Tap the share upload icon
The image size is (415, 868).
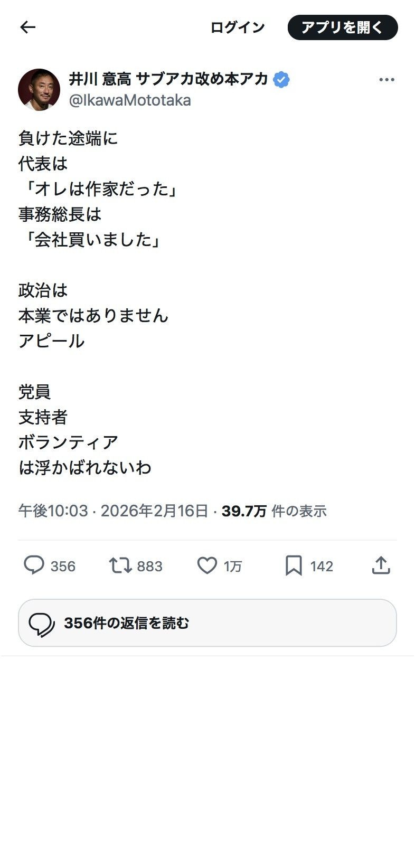coord(381,565)
